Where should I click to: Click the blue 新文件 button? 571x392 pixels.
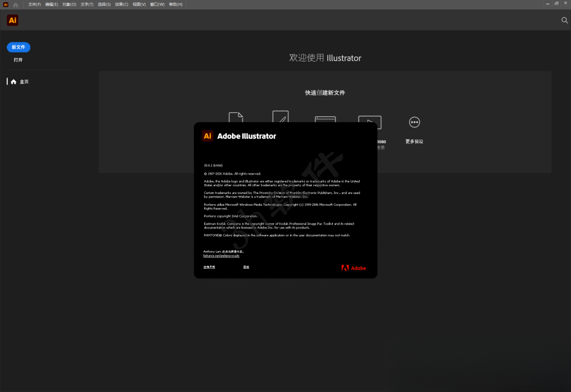(18, 47)
